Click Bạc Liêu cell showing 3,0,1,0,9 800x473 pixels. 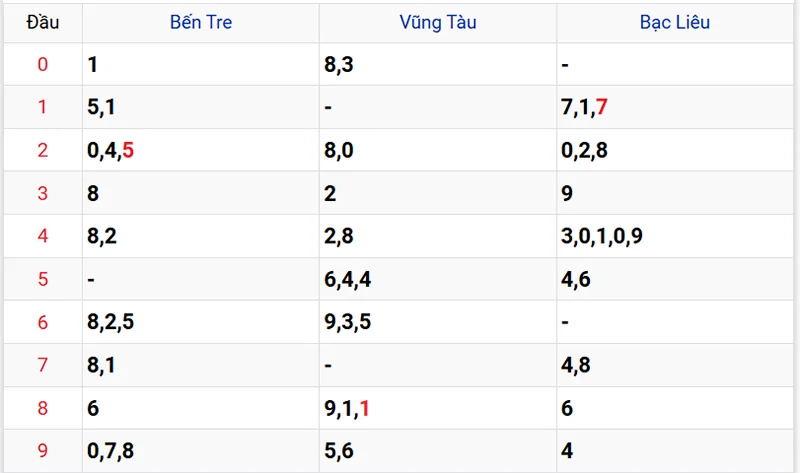click(x=602, y=237)
